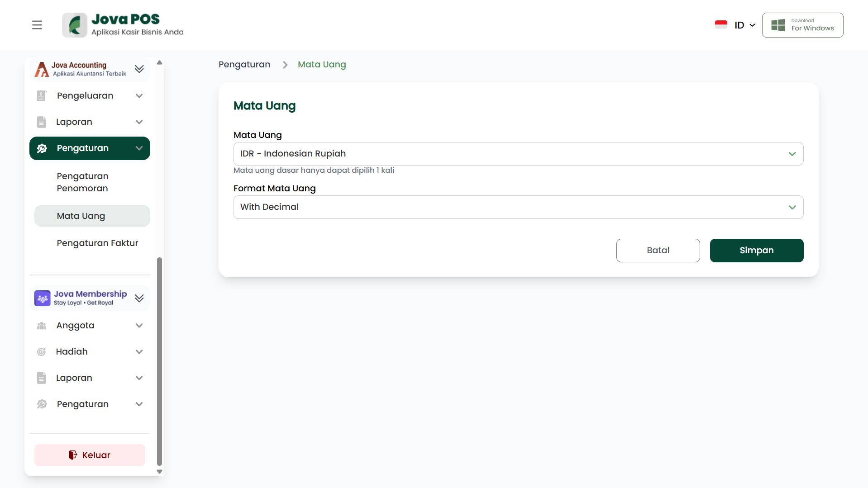Click the Hadiah target icon

click(x=42, y=352)
